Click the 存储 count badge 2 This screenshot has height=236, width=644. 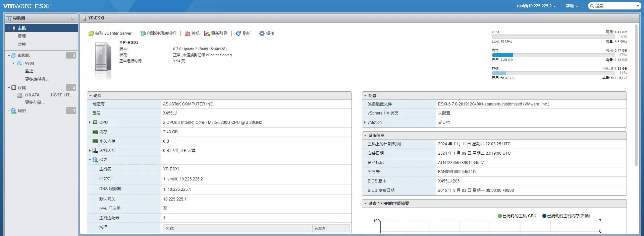pyautogui.click(x=71, y=87)
